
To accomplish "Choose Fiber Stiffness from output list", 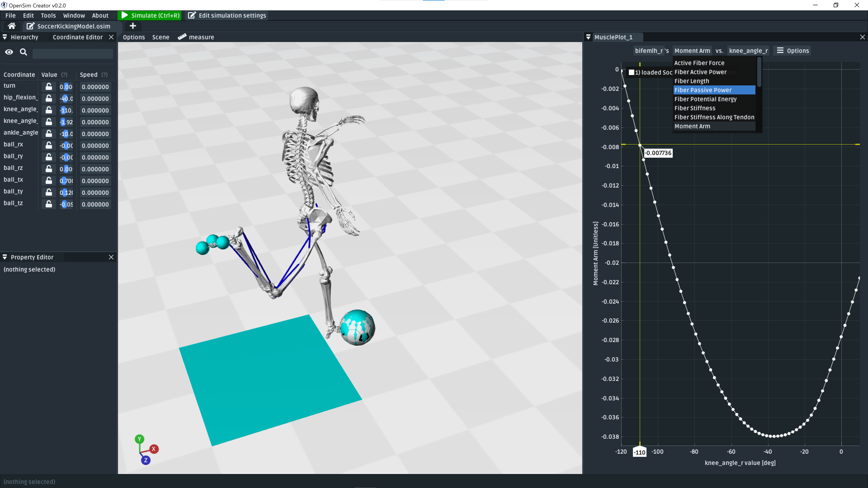I will (694, 108).
